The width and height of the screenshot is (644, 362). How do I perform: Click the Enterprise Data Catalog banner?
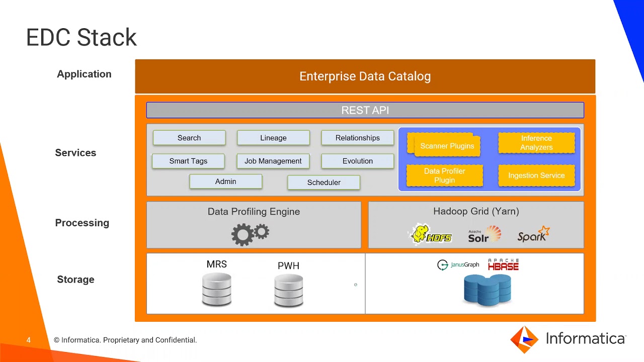(365, 76)
